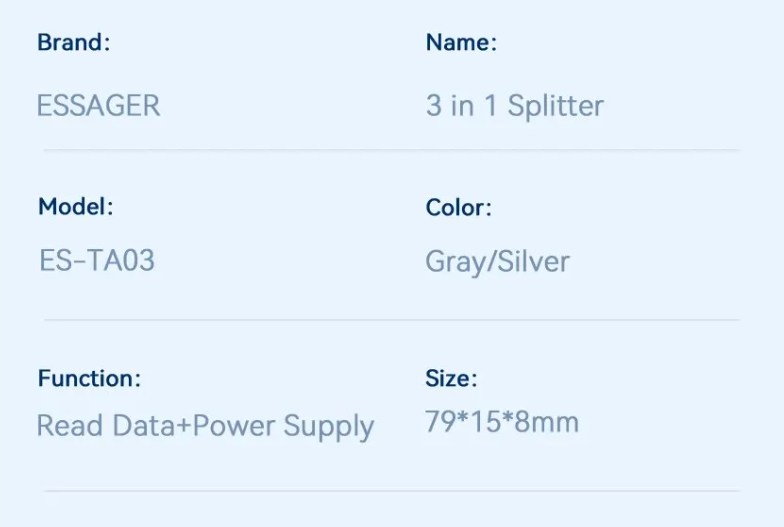Click the "Brand:" label
The image size is (784, 527).
point(73,43)
